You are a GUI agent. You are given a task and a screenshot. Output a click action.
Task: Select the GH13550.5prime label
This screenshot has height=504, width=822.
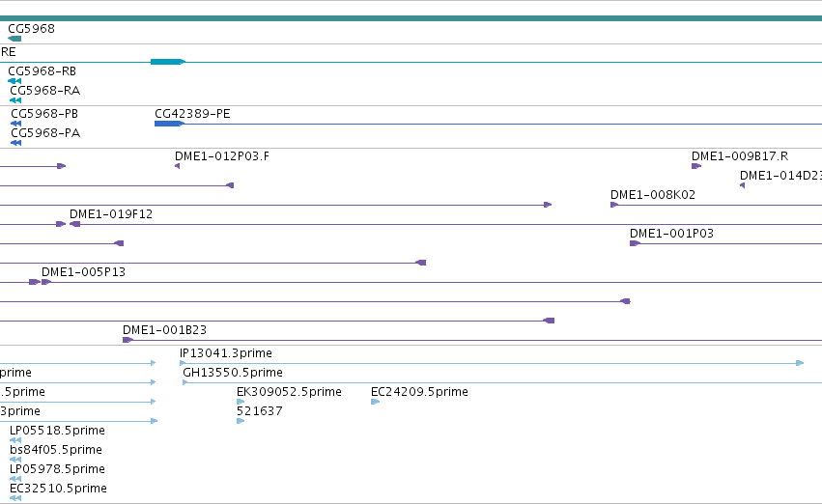coord(233,373)
